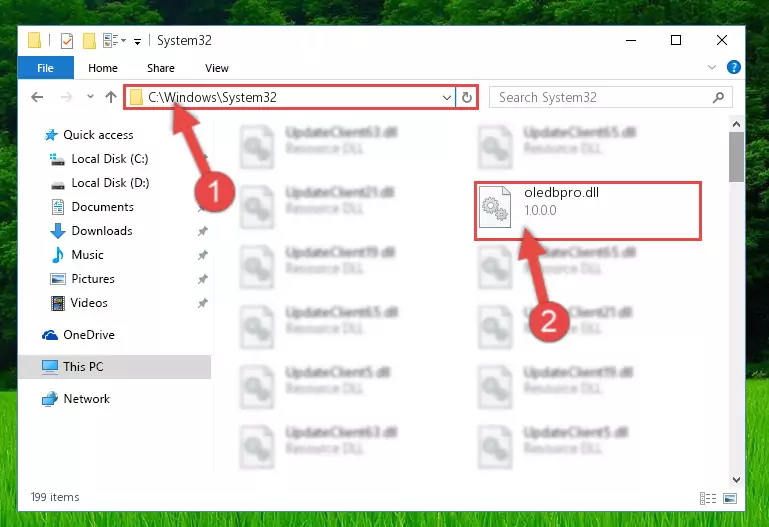This screenshot has width=769, height=527.
Task: Expand the ribbon with the chevron
Action: 712,67
